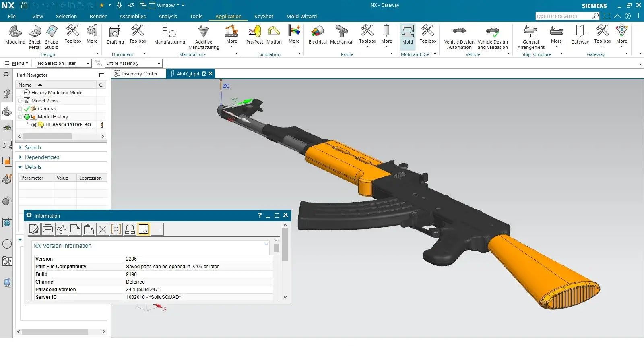
Task: Open the No Selection Filter dropdown
Action: (64, 63)
